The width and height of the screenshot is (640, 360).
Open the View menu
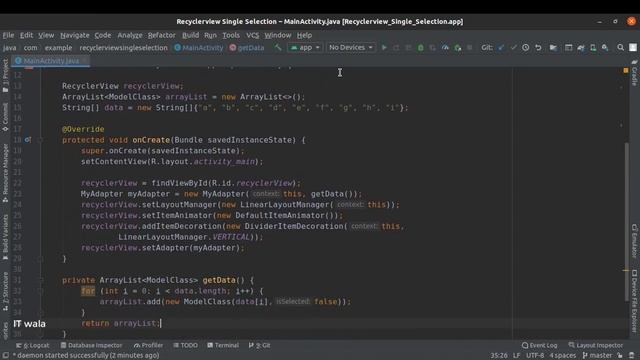click(x=46, y=35)
